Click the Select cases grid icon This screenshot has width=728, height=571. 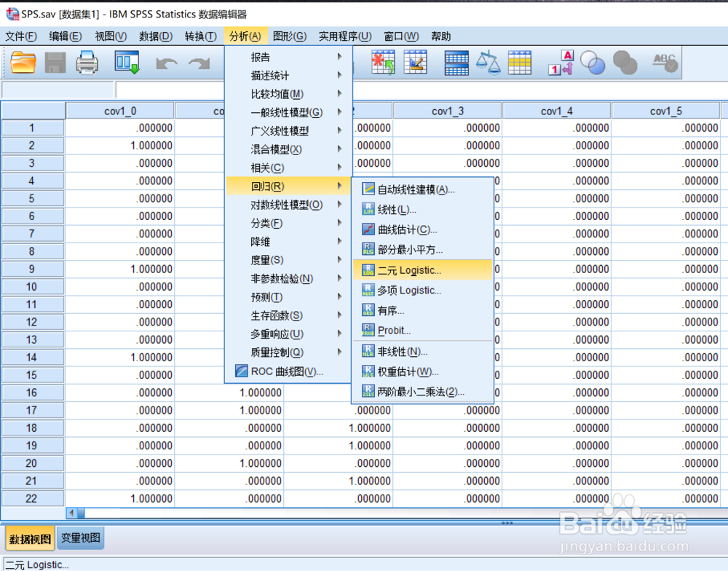coord(520,63)
